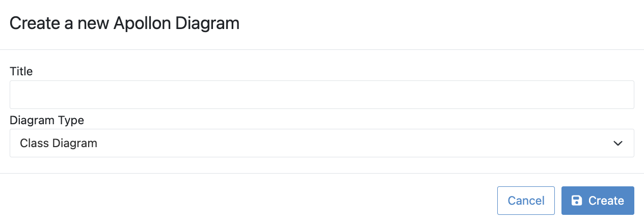Click the chevron arrow in Diagram Type

click(618, 143)
